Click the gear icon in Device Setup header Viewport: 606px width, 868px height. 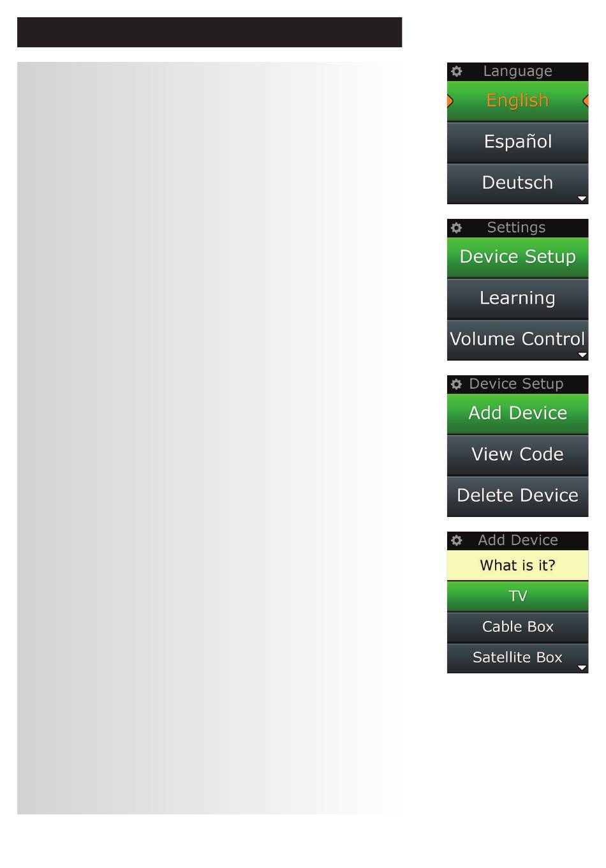click(456, 384)
